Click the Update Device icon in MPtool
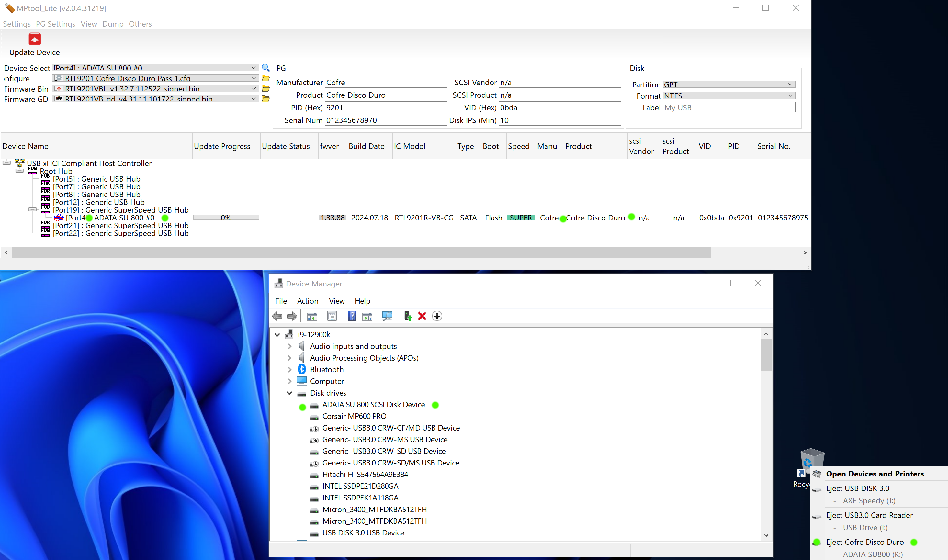The height and width of the screenshot is (560, 948). tap(35, 39)
